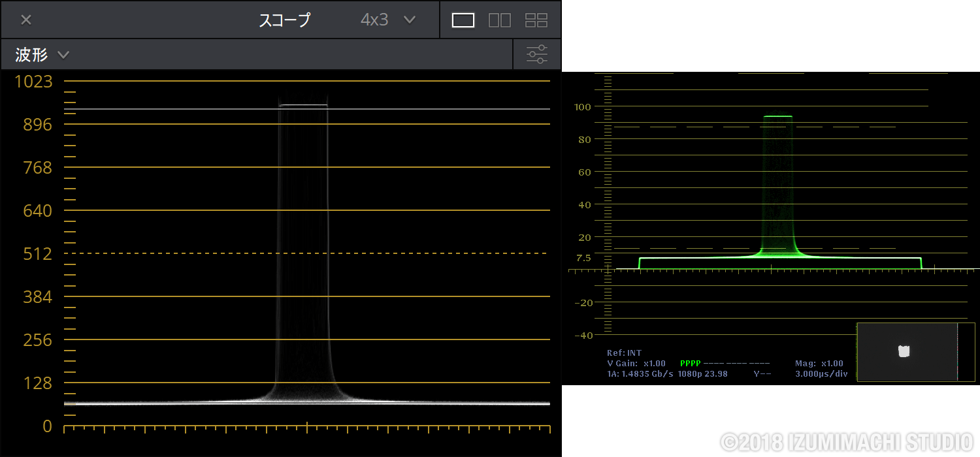Open the waveform settings sliders icon
The height and width of the screenshot is (457, 980).
(x=537, y=54)
